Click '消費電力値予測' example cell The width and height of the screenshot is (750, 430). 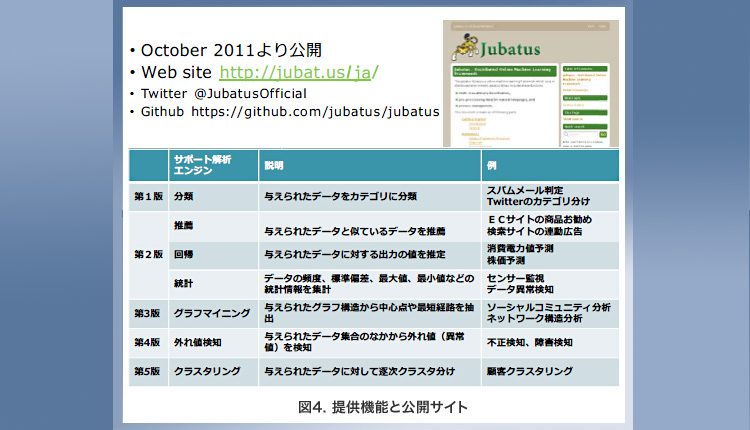(x=550, y=255)
